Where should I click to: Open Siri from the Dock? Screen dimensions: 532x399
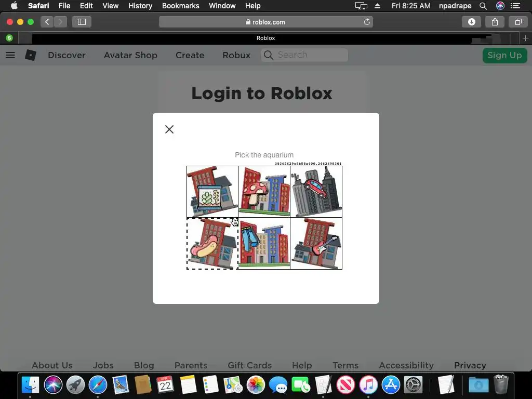(x=53, y=385)
